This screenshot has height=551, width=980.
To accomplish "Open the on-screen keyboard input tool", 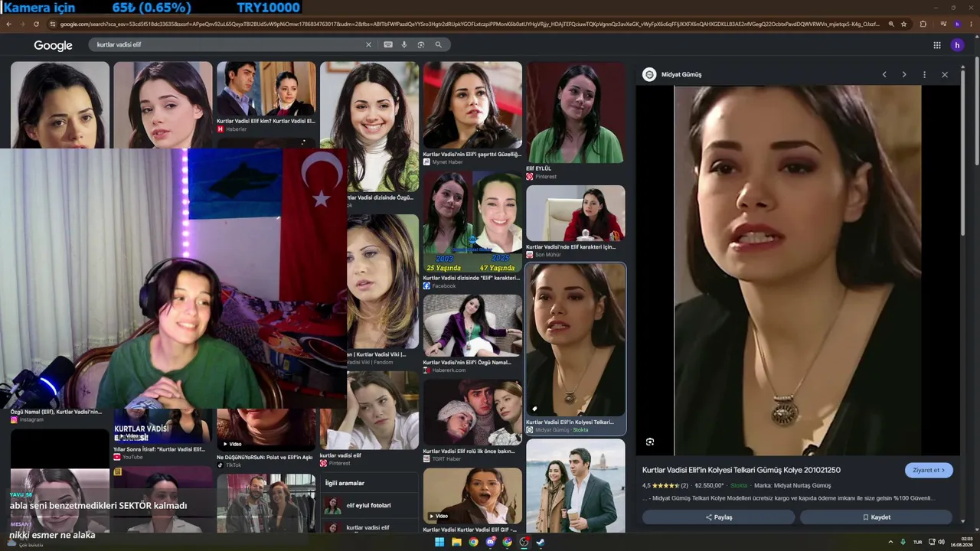I will [x=388, y=44].
